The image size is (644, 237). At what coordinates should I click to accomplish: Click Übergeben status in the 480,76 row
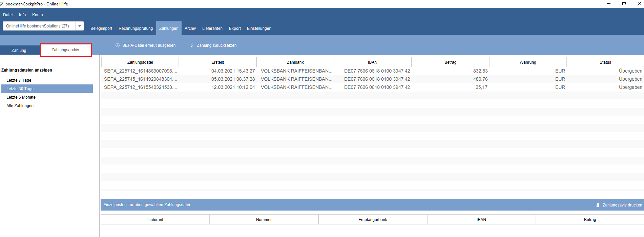coord(630,79)
